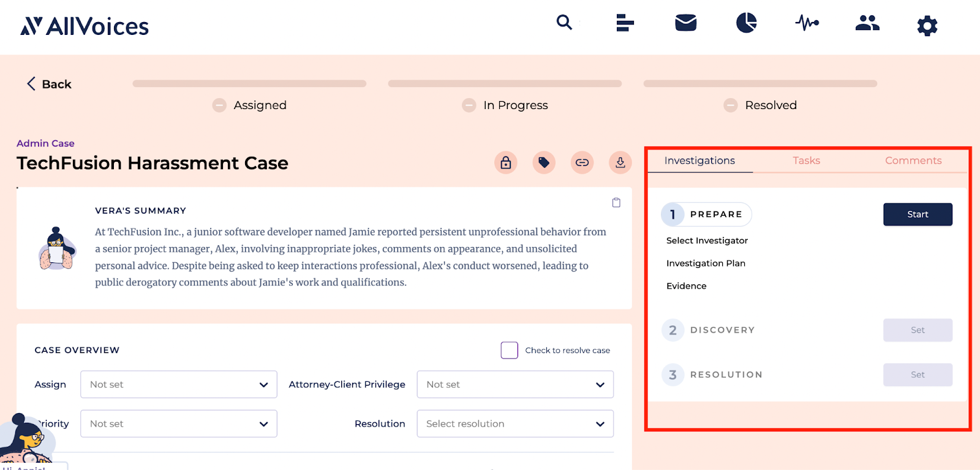This screenshot has height=470, width=980.
Task: Click the download case icon
Action: [x=620, y=162]
